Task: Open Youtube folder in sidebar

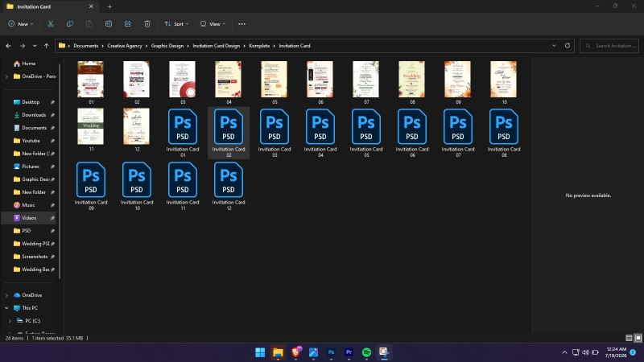Action: (31, 140)
